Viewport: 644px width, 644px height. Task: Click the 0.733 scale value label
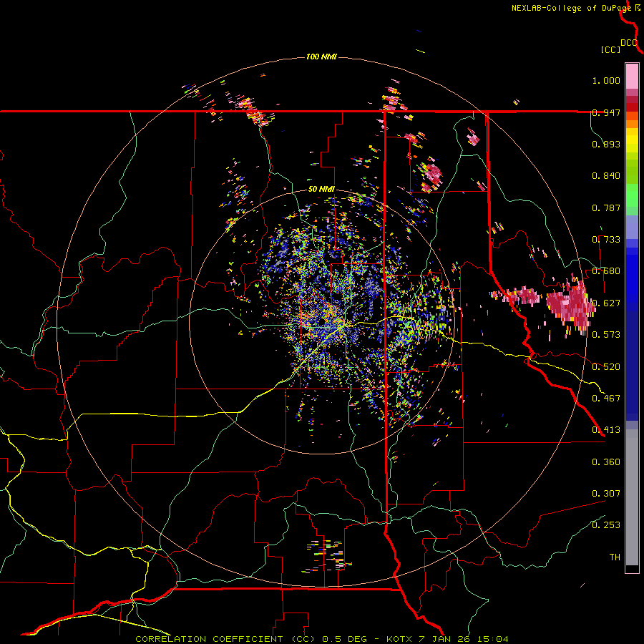point(606,240)
